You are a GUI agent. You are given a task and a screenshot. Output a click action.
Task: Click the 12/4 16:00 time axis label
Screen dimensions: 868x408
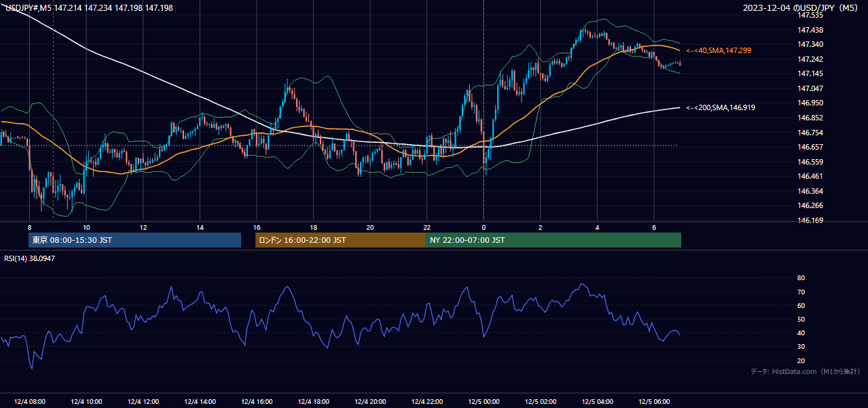256,402
